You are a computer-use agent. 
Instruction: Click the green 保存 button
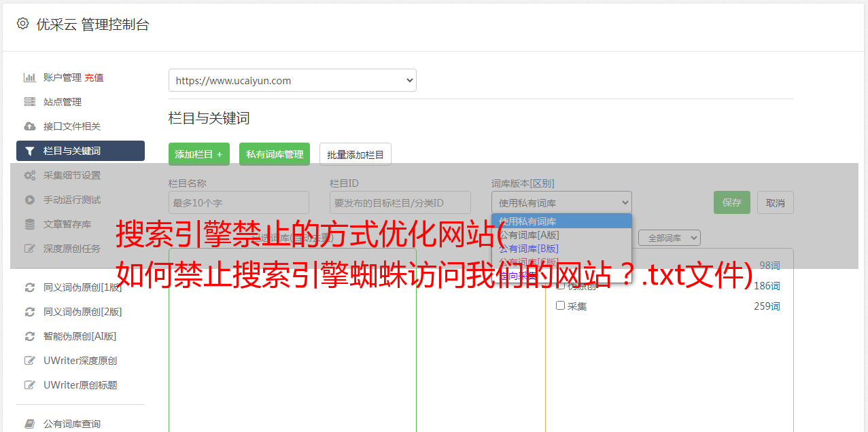pyautogui.click(x=732, y=202)
